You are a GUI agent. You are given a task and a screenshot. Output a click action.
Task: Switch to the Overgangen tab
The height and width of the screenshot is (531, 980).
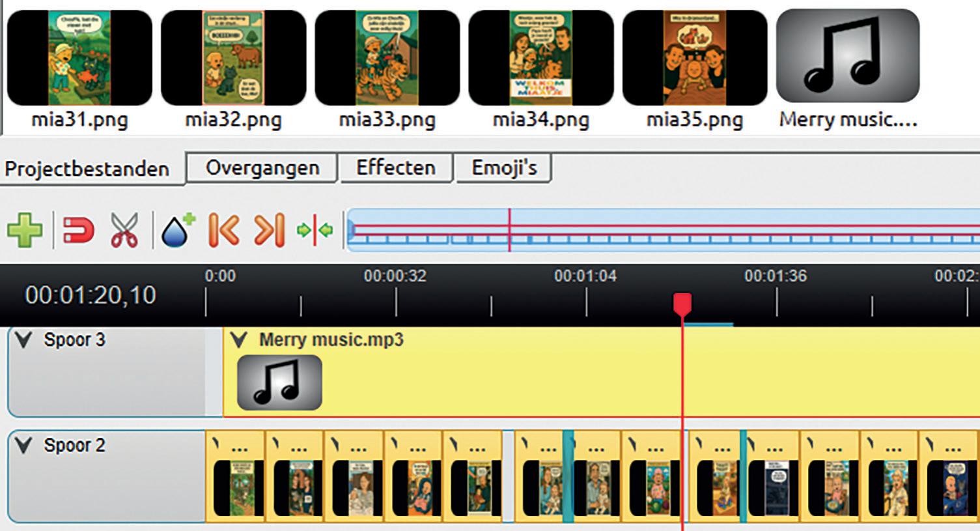(x=262, y=167)
